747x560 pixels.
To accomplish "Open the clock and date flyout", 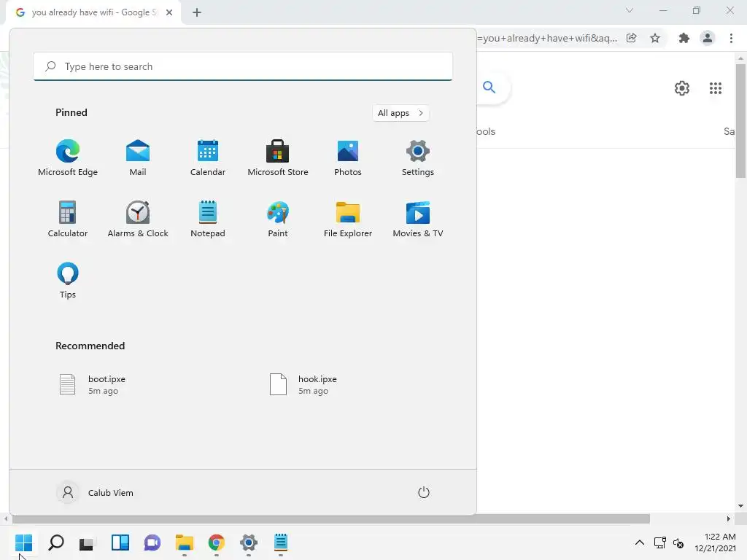I will (715, 542).
